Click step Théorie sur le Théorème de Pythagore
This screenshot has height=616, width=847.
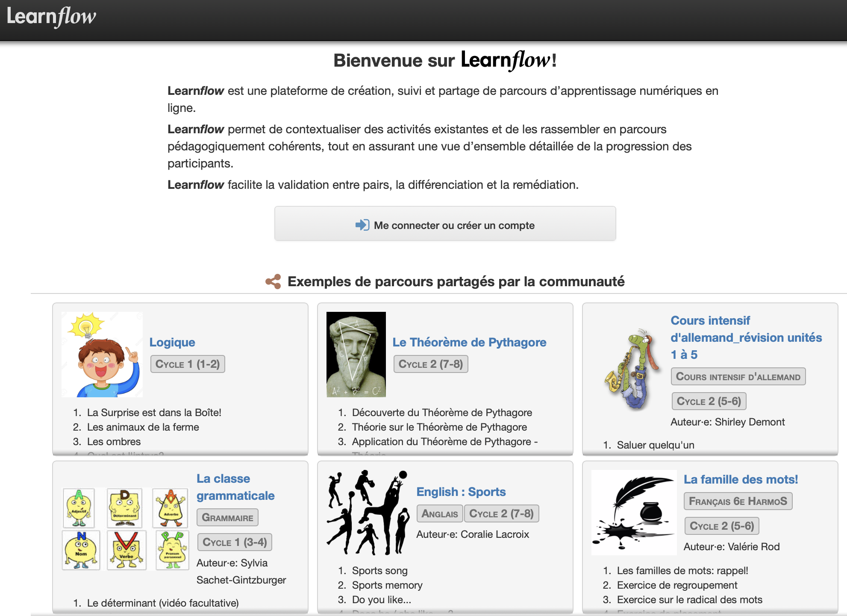point(439,427)
